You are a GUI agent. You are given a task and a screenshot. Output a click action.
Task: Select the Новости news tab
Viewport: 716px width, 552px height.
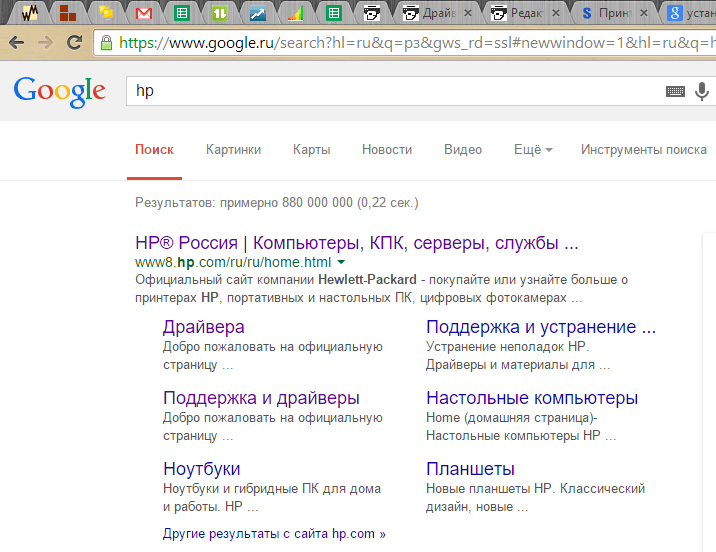point(387,150)
